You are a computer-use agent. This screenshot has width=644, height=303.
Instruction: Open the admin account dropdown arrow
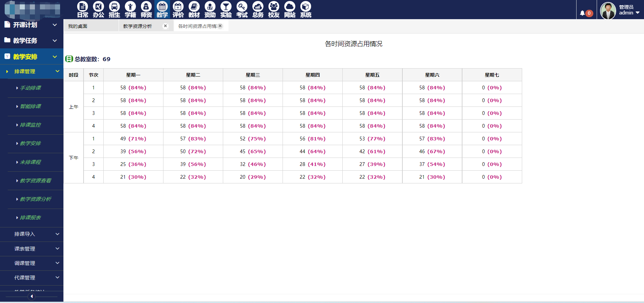click(638, 13)
